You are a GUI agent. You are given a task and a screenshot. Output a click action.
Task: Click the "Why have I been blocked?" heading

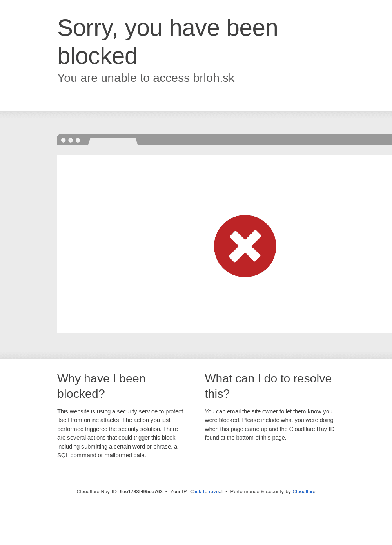pyautogui.click(x=102, y=386)
